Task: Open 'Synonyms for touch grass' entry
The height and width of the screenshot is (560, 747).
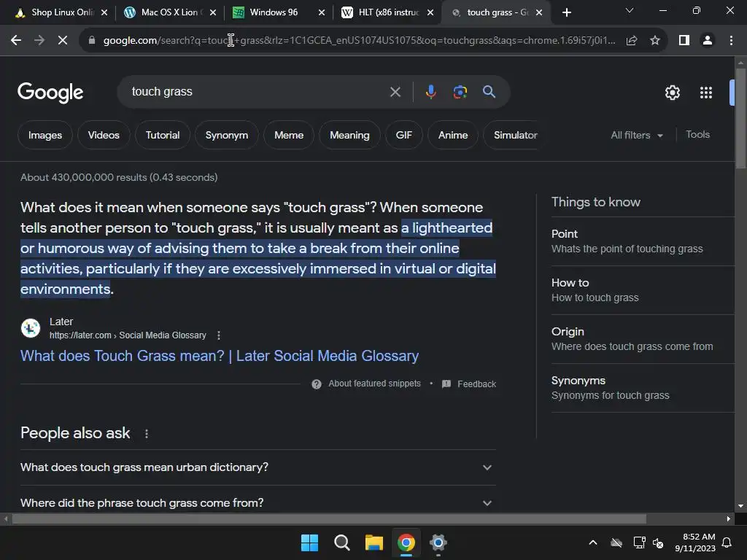Action: pyautogui.click(x=643, y=388)
